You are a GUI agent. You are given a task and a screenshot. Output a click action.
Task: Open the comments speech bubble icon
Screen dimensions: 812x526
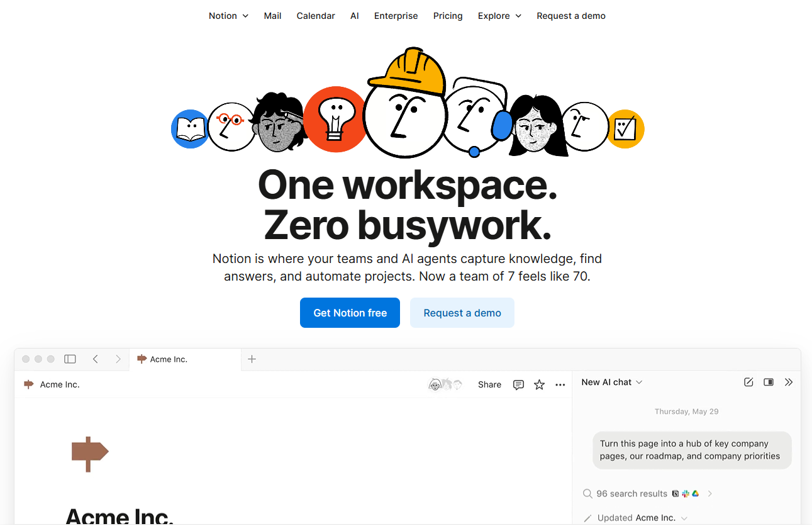coord(518,385)
